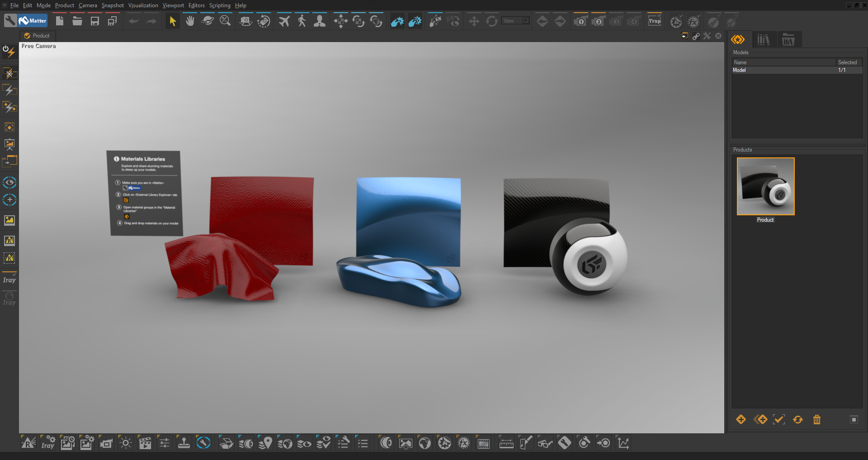This screenshot has width=868, height=460.
Task: Switch to fly navigation mode
Action: coord(283,20)
